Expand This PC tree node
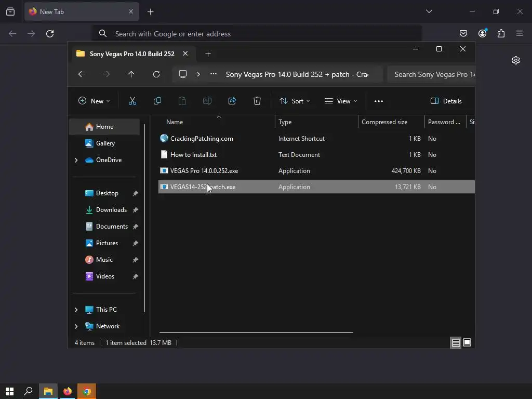Viewport: 532px width, 399px height. [76, 310]
